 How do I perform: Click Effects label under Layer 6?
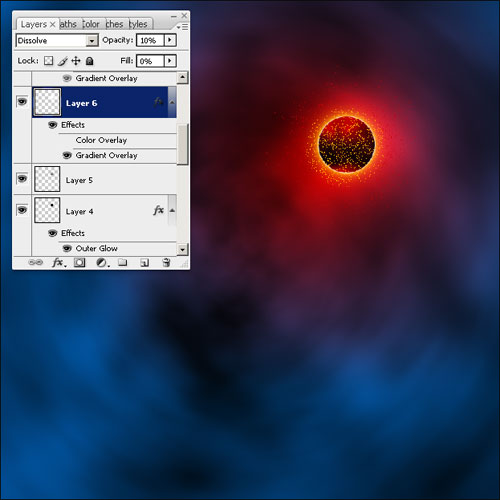pyautogui.click(x=73, y=125)
